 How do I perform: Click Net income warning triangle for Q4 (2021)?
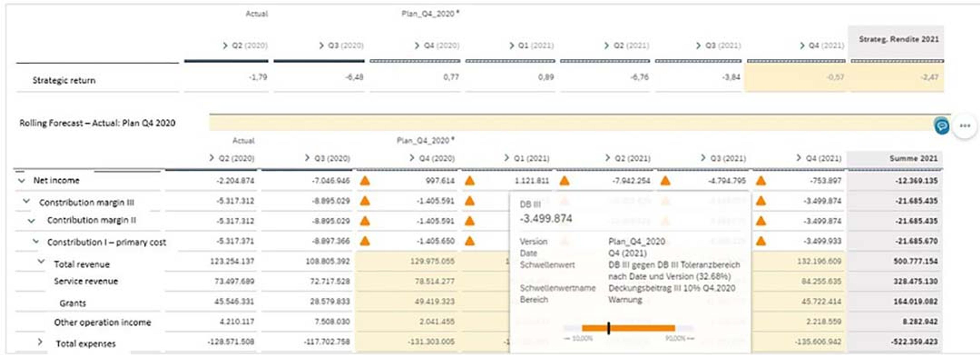pos(761,181)
